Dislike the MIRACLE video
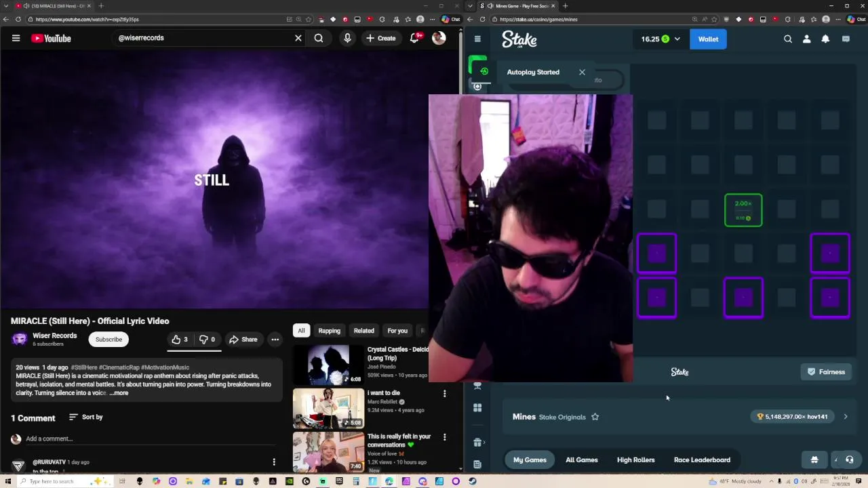 click(x=207, y=340)
